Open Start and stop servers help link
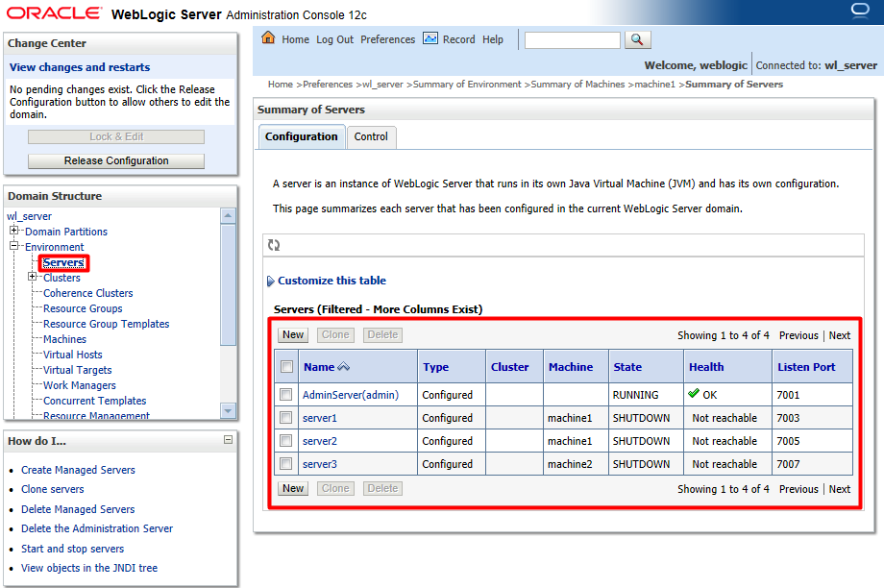The width and height of the screenshot is (884, 588). (x=73, y=549)
